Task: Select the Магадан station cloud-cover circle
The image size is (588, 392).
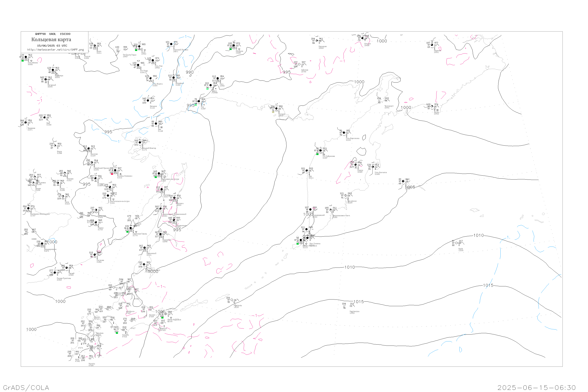Action: point(276,109)
